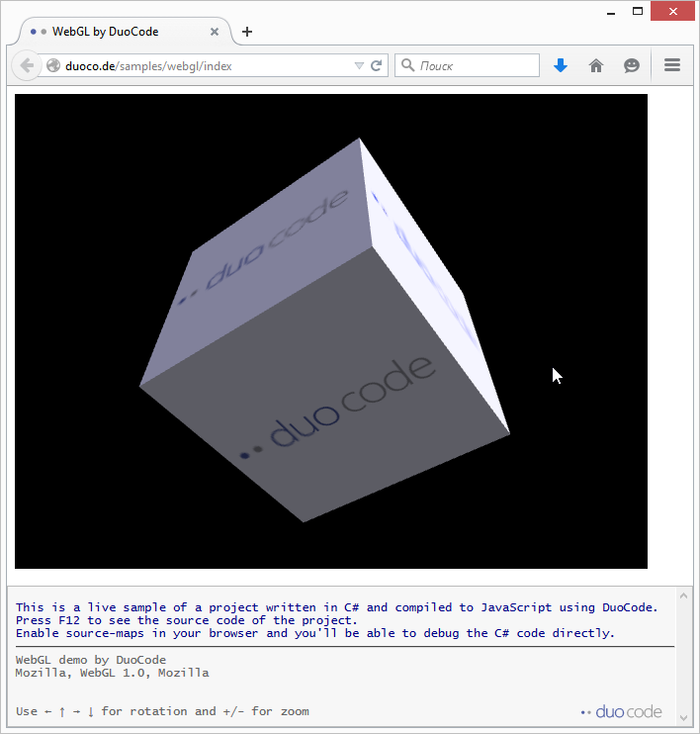
Task: Go to the home page icon
Action: coord(596,65)
